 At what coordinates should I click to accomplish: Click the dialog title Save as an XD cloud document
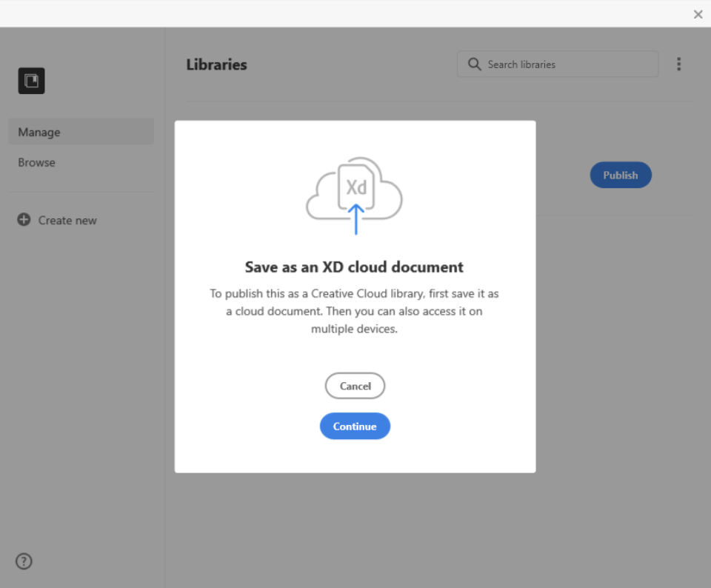[354, 267]
